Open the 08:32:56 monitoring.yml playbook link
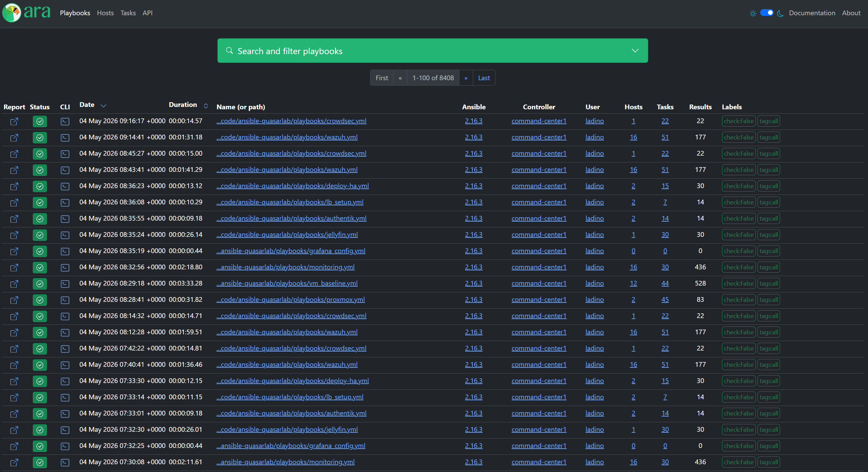 pyautogui.click(x=286, y=267)
